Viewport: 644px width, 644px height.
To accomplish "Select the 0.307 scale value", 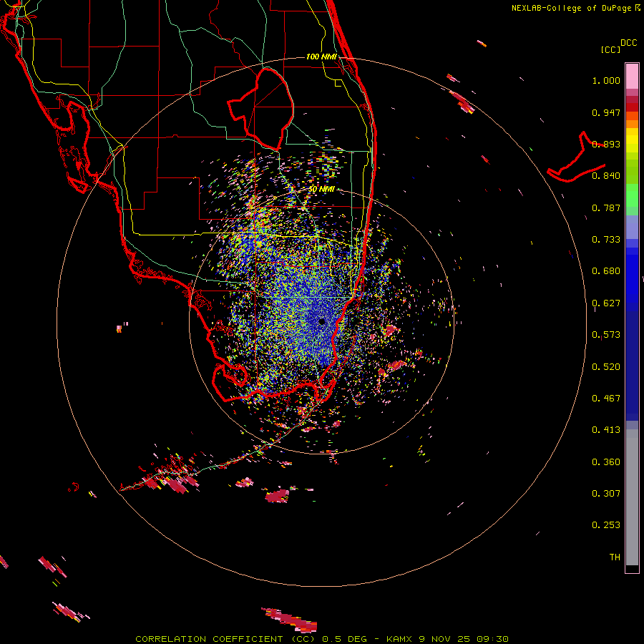I will 606,494.
